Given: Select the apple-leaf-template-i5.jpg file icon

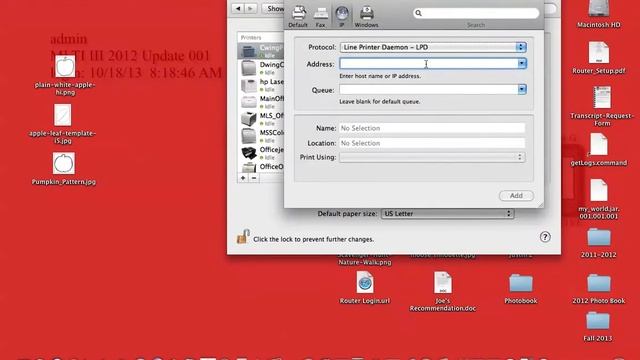Looking at the screenshot, I should tap(62, 115).
